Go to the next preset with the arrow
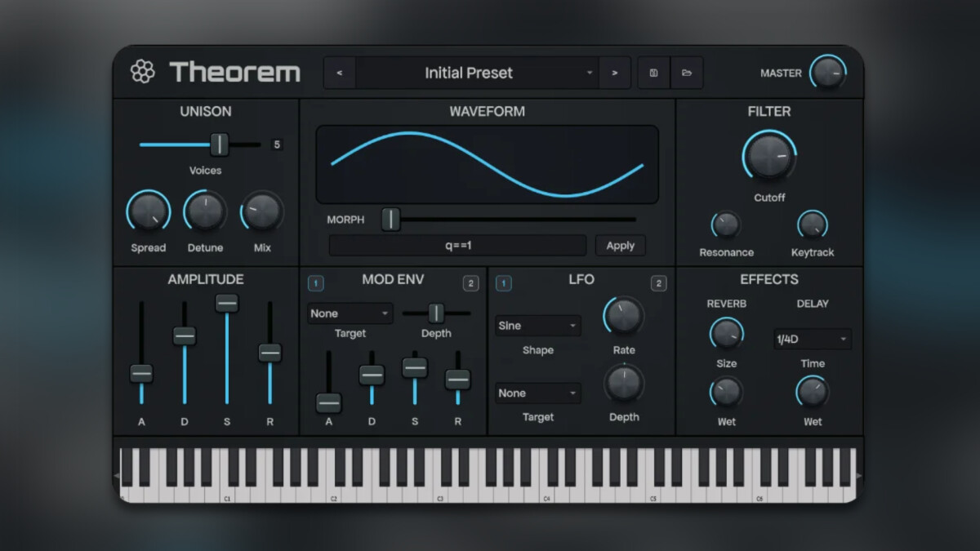 click(615, 72)
